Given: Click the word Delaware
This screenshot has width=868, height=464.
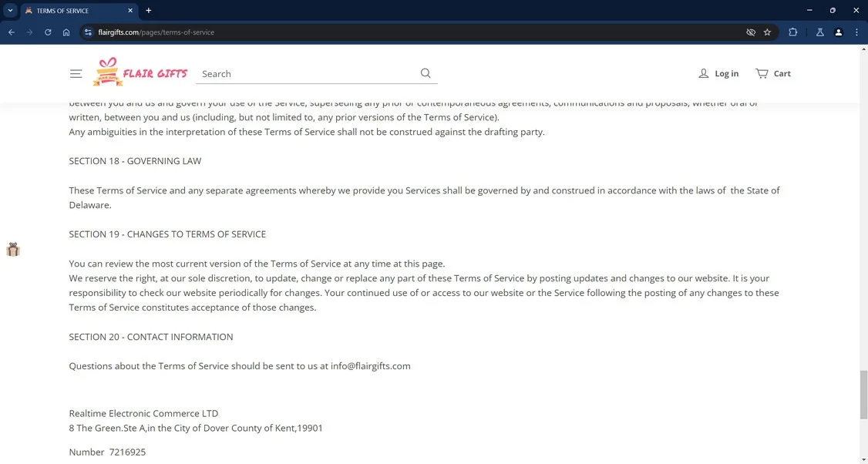Looking at the screenshot, I should point(89,205).
